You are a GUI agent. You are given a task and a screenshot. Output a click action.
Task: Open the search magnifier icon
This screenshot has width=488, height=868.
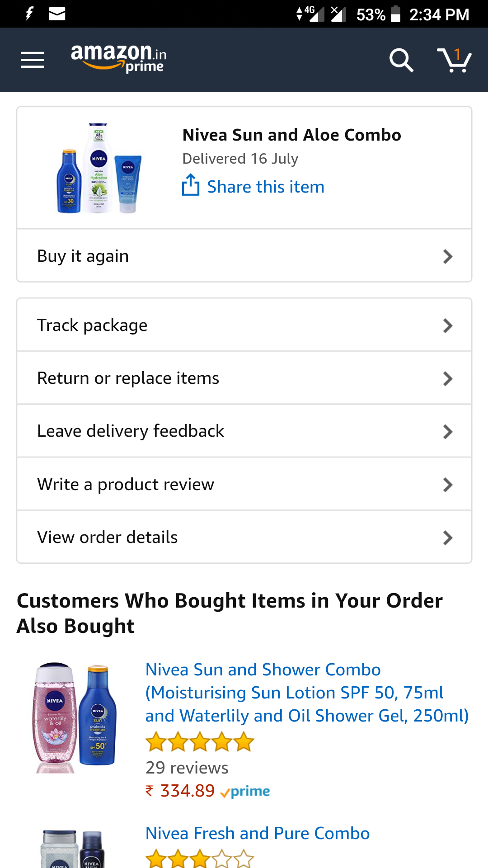(x=401, y=60)
